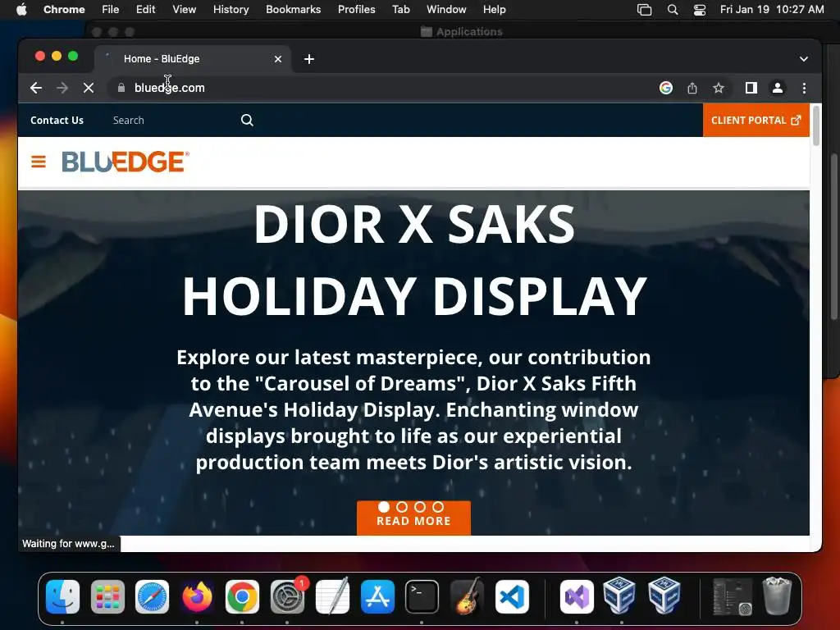Open the Window menu
840x630 pixels.
(446, 9)
